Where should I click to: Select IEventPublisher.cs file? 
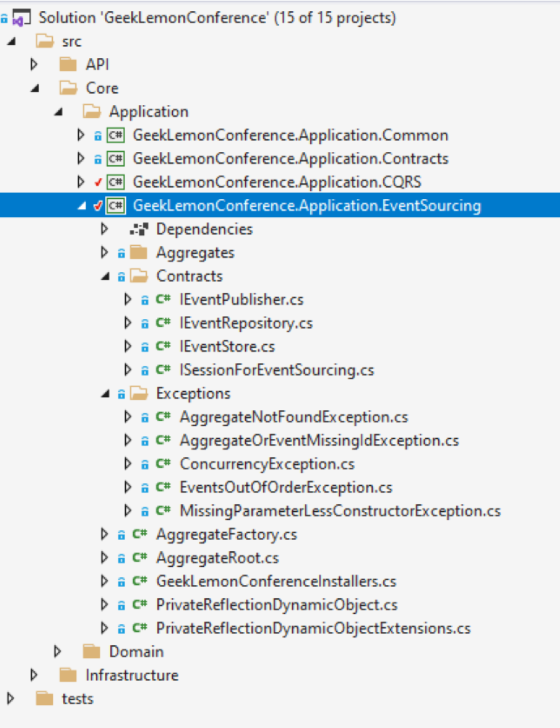241,300
